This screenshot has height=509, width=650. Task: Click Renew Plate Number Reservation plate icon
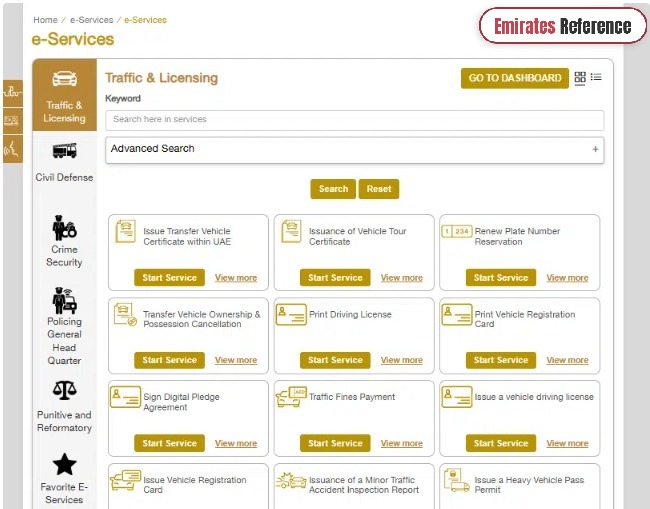click(457, 231)
